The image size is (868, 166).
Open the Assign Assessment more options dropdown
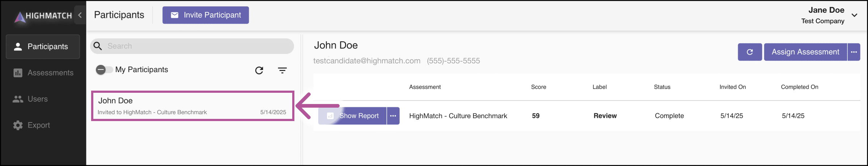point(854,52)
